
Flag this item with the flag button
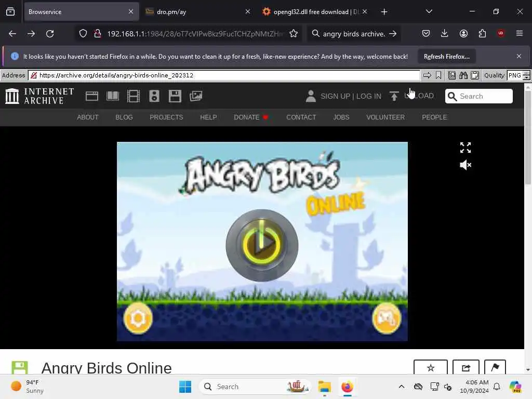coord(495,367)
